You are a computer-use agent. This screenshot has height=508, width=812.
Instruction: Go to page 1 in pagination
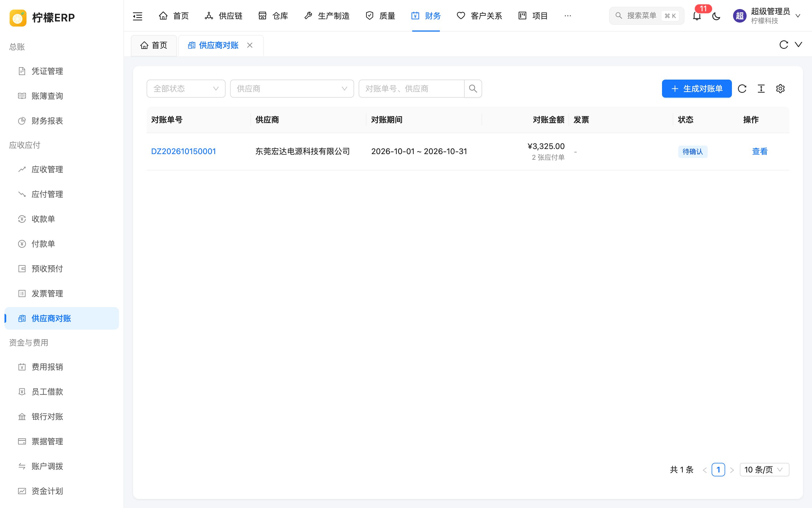click(718, 470)
